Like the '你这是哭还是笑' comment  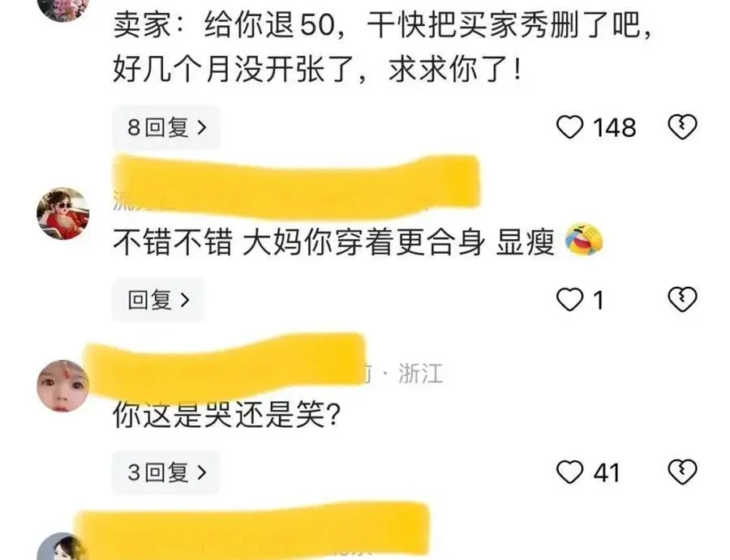570,472
